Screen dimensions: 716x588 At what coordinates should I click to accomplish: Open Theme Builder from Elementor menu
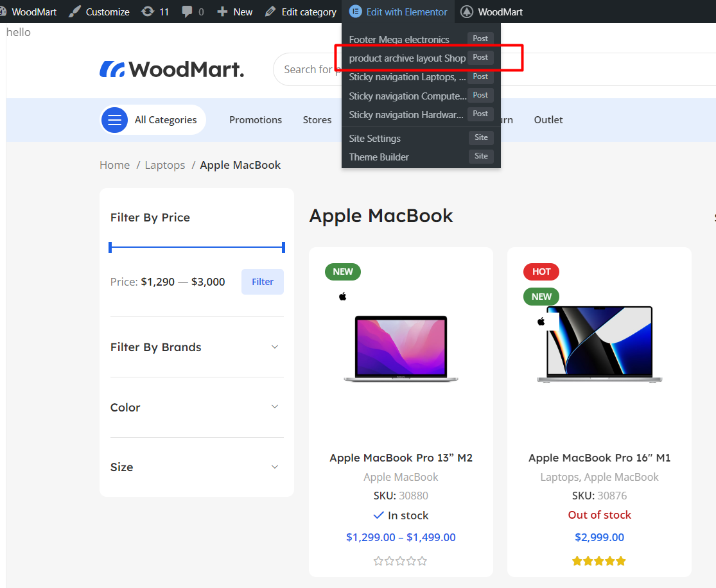tap(421, 157)
